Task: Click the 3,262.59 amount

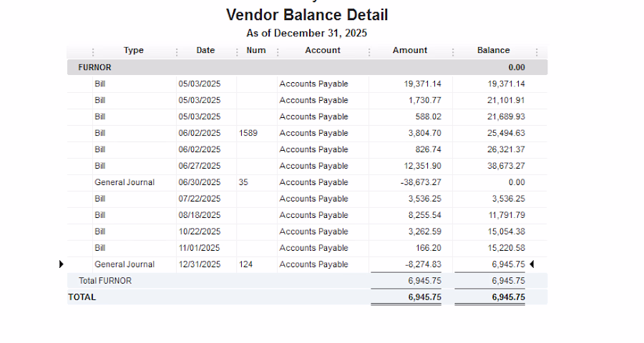Action: click(424, 232)
